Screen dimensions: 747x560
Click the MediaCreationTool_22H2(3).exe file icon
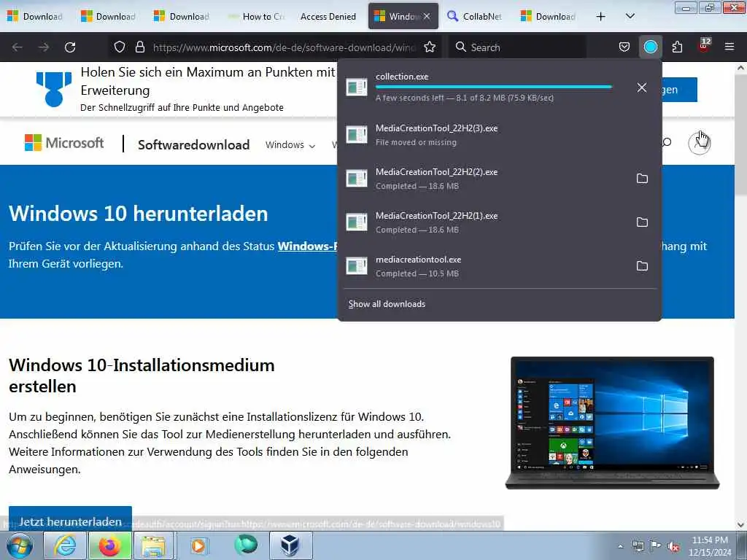tap(356, 135)
